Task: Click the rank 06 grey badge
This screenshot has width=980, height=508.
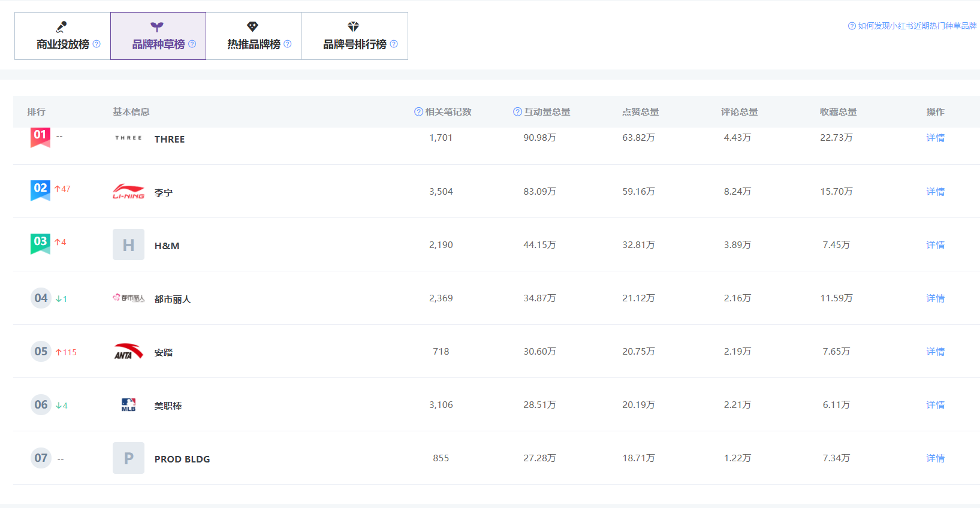Action: tap(41, 404)
